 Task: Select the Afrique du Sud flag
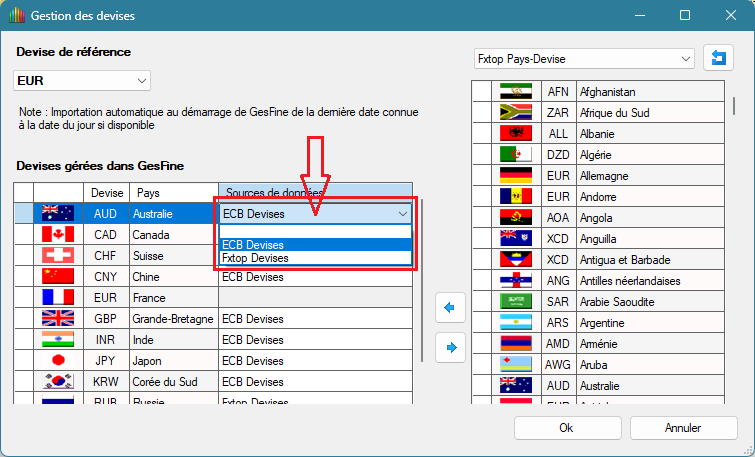[516, 112]
